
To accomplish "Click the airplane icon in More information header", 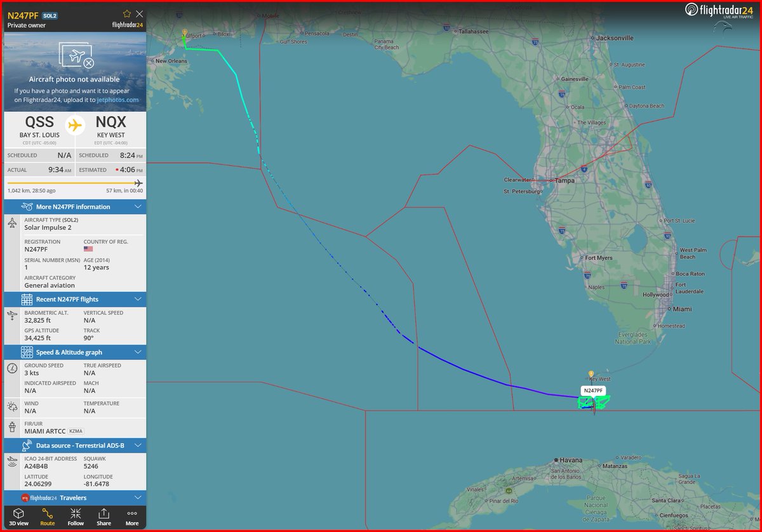I will tap(27, 206).
